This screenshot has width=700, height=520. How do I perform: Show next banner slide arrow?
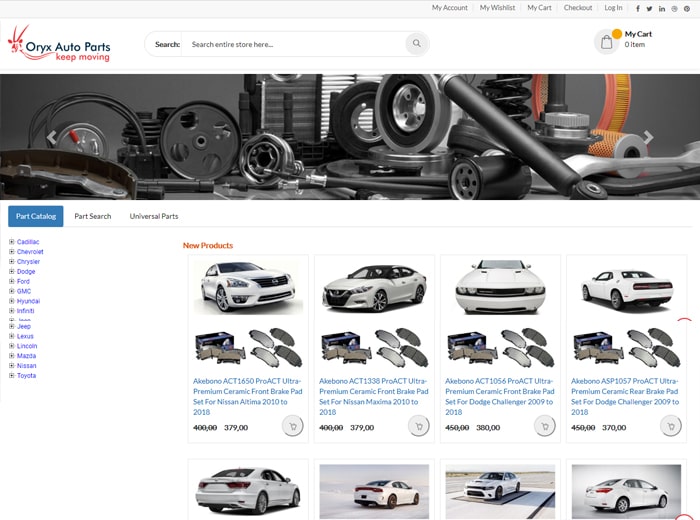click(x=648, y=137)
